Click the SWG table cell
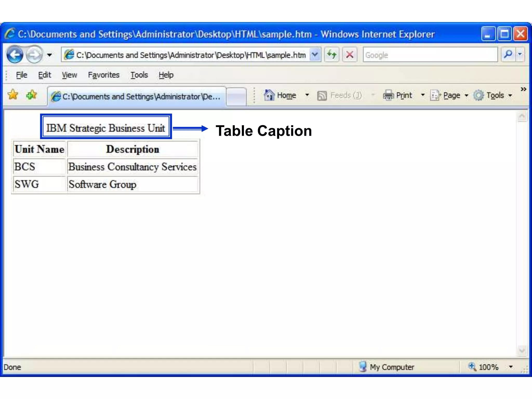Viewport: 532px width, 399px height. click(39, 184)
